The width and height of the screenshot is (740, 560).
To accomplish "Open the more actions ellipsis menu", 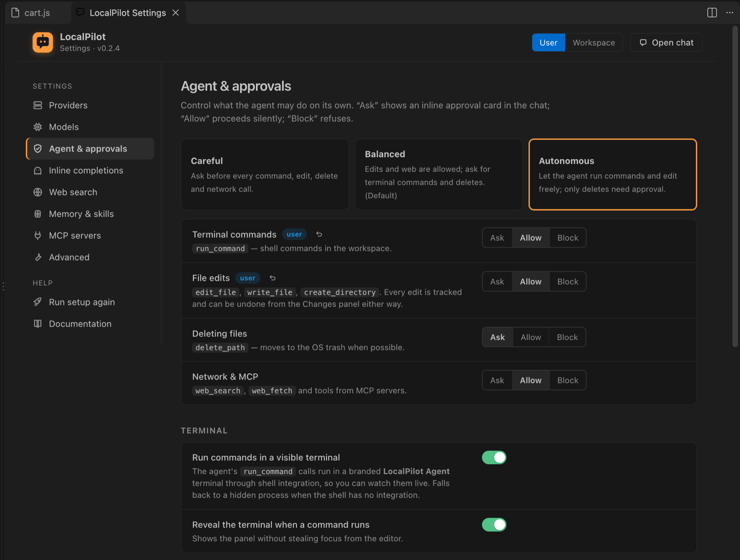I will (x=730, y=13).
